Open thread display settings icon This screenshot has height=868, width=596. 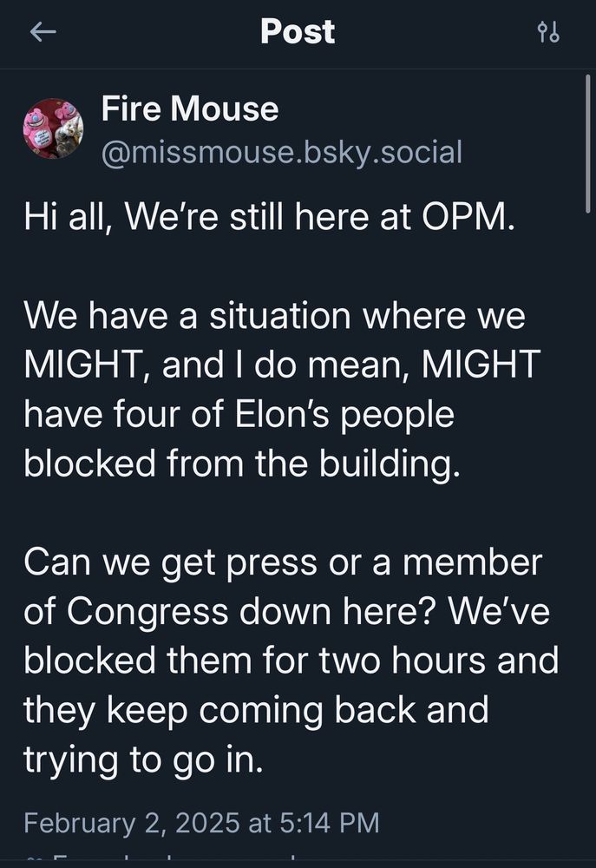coord(548,33)
